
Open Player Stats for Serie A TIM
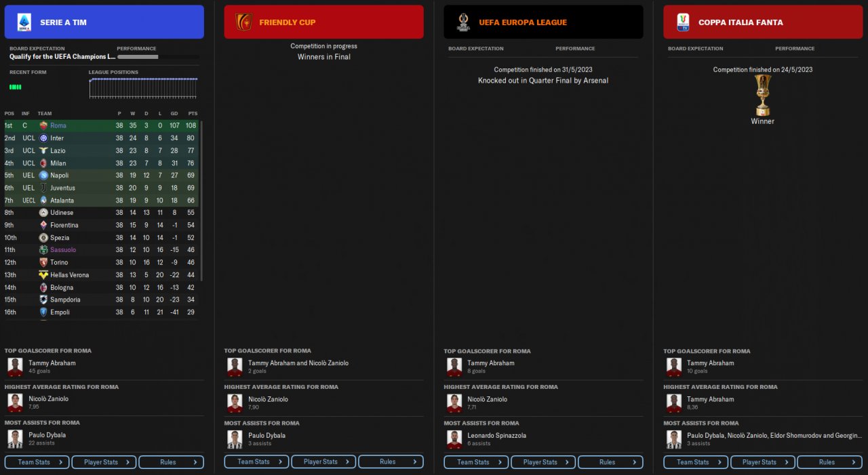104,462
